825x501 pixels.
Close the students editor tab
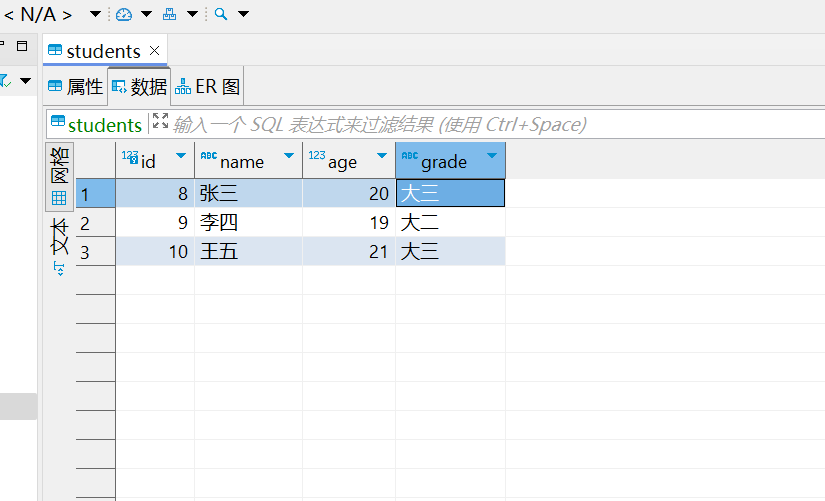(154, 51)
